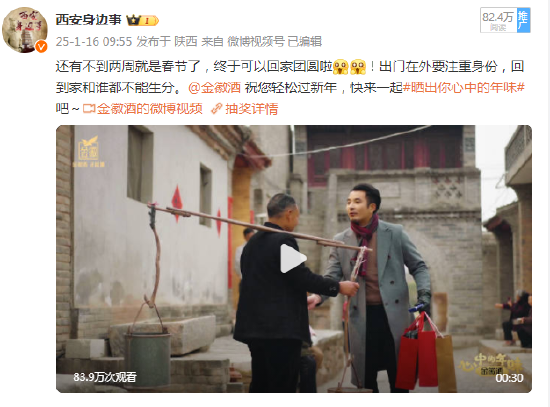Open the 抽奖详情 lottery details link
Image resolution: width=550 pixels, height=407 pixels.
[251, 109]
